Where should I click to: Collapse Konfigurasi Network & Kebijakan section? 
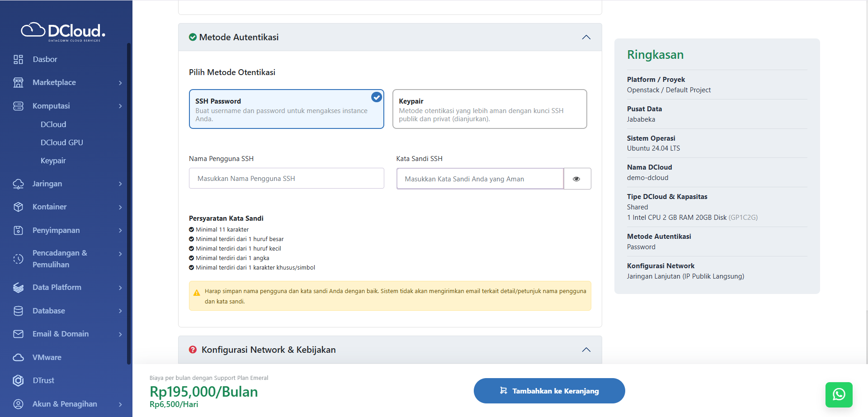[x=586, y=350]
